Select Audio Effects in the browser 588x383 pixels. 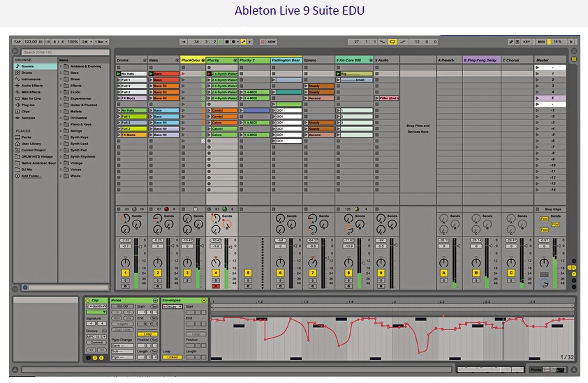point(36,85)
